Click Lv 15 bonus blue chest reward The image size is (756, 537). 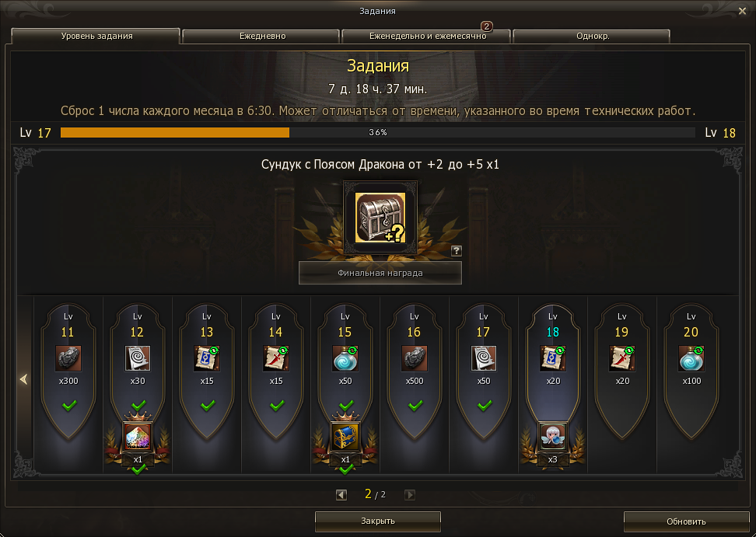[x=345, y=436]
